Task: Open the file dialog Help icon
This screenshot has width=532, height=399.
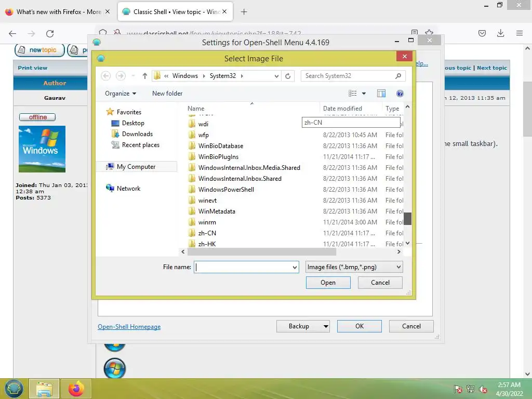Action: click(x=400, y=94)
